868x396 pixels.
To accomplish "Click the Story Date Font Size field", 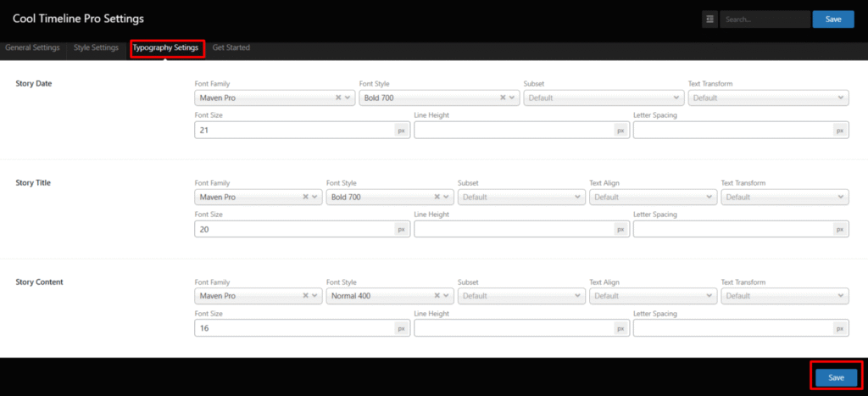I will pos(293,131).
